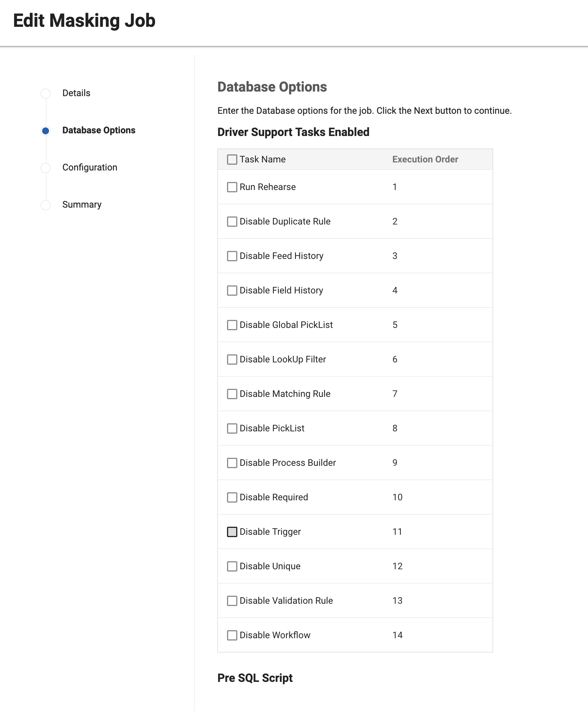
Task: Go to the Details wizard step
Action: [x=76, y=93]
